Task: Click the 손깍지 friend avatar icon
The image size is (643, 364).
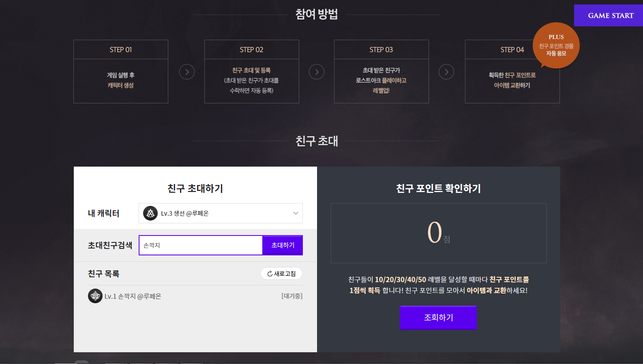Action: click(95, 296)
